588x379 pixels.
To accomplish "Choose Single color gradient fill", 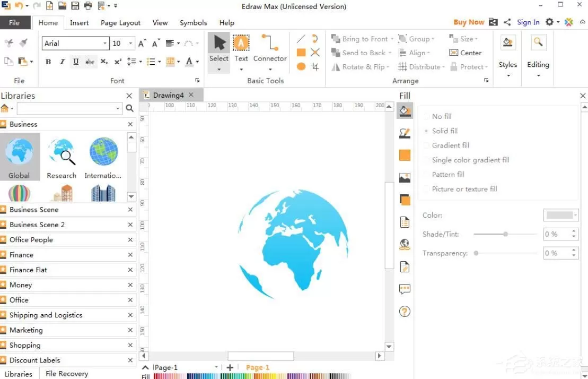I will 467,160.
